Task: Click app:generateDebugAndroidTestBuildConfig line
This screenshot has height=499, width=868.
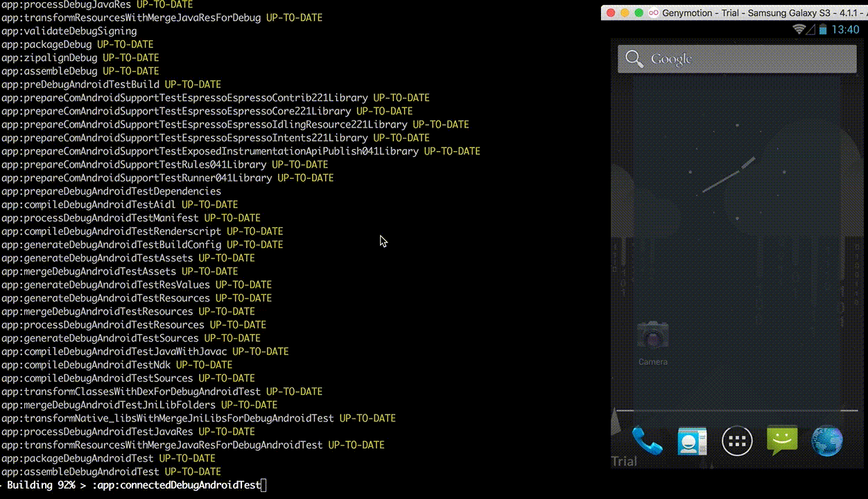Action: tap(142, 245)
